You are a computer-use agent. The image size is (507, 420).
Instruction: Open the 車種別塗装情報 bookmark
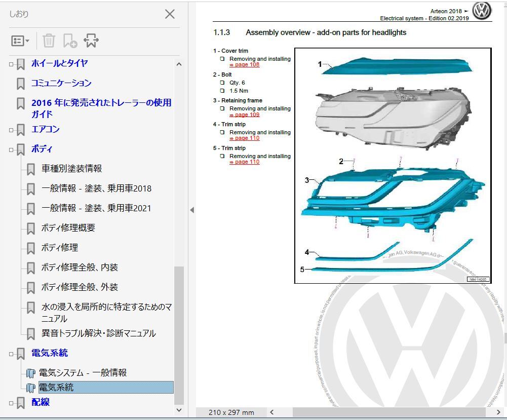pyautogui.click(x=72, y=168)
